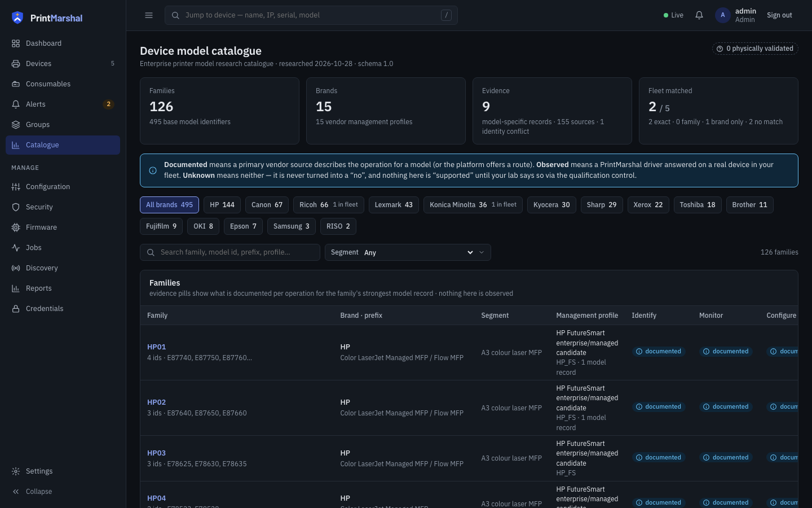Click the admin avatar circle
Image resolution: width=812 pixels, height=508 pixels.
point(723,15)
